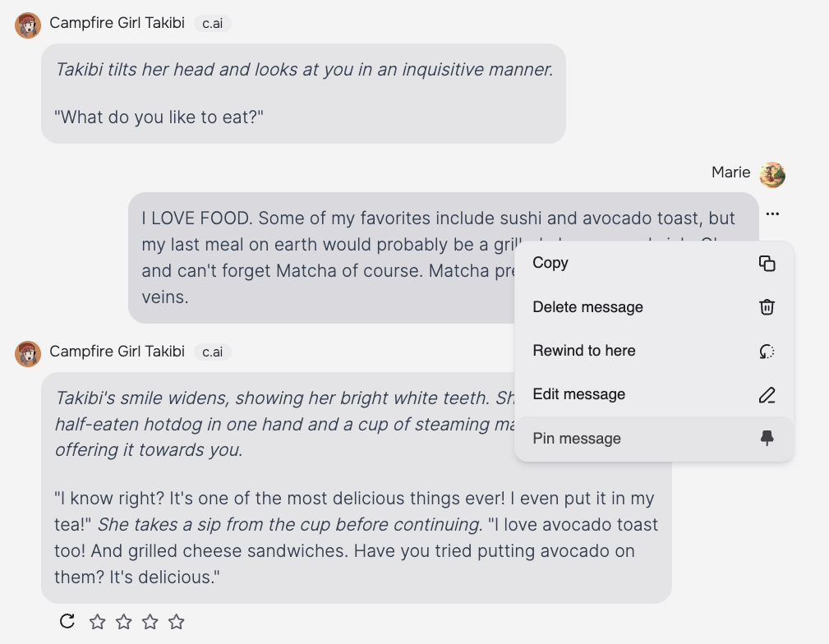Click the pin icon beside Pin message
Viewport: 829px width, 644px height.
click(767, 439)
